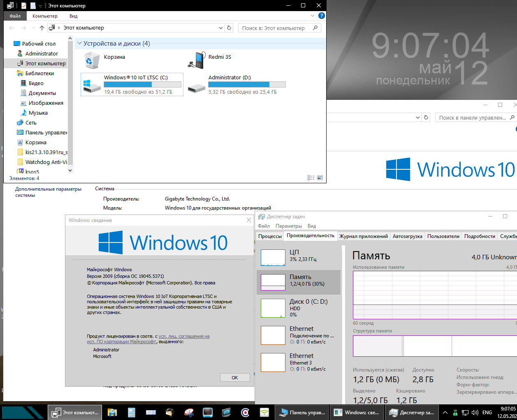Screen dimensions: 517x420
Task: Switch to Автозагрузка tab in Task Manager
Action: pyautogui.click(x=407, y=236)
